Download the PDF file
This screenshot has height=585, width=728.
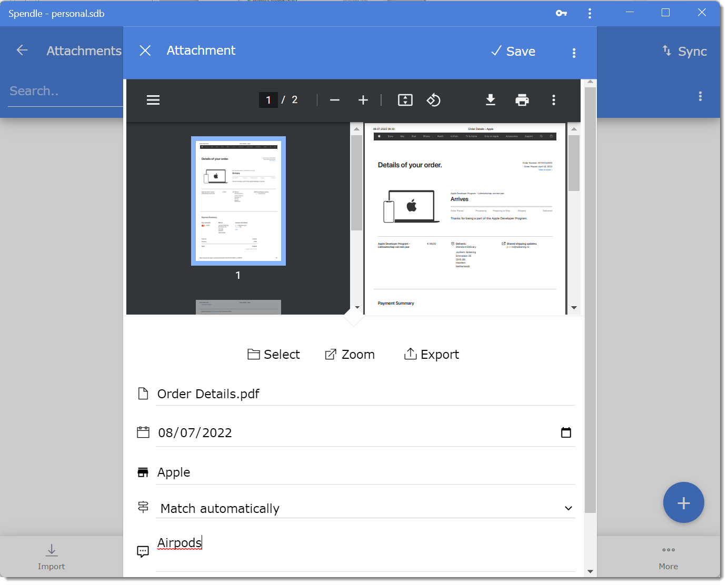(491, 100)
